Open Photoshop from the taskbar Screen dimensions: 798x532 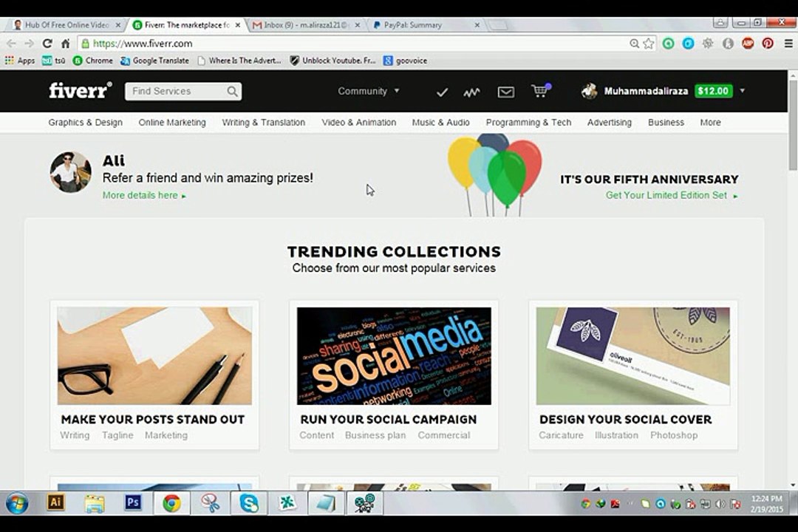(x=133, y=503)
